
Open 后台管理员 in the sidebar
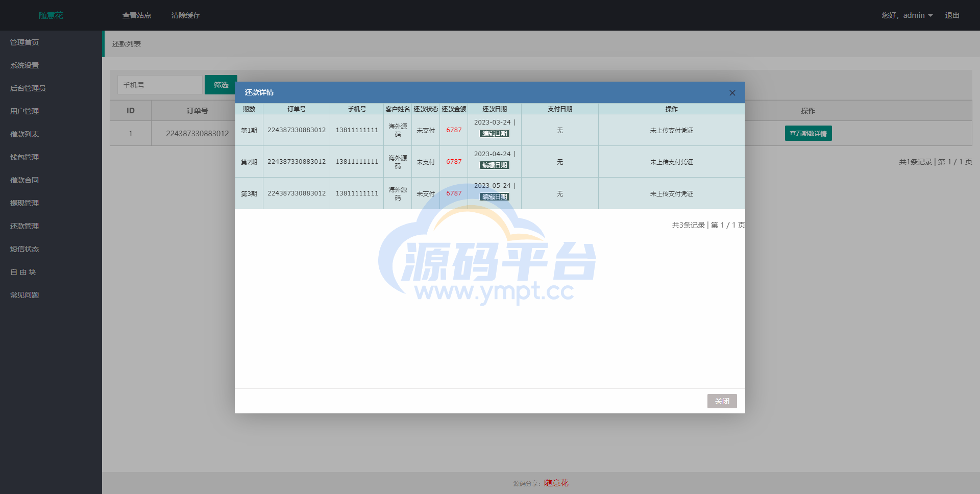[x=28, y=88]
